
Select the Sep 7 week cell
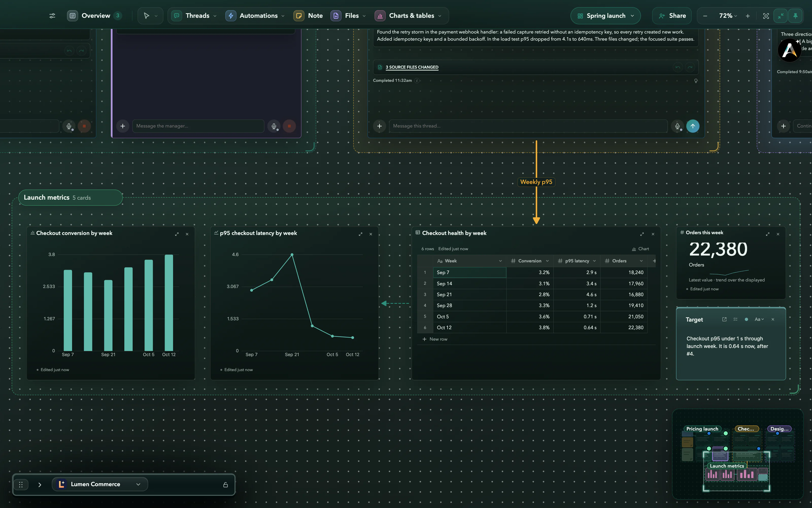[x=469, y=273]
